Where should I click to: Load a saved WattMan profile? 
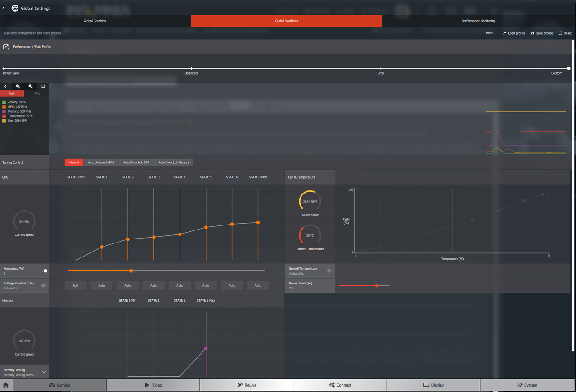[514, 33]
